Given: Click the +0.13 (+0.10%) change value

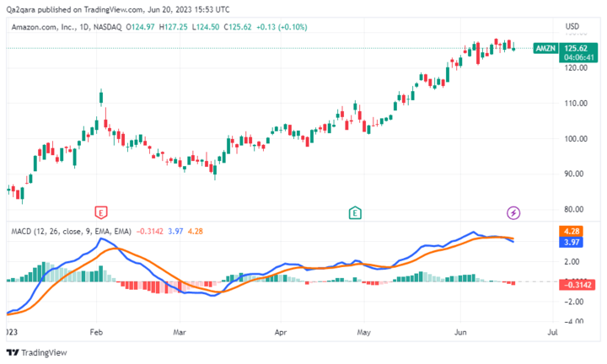Looking at the screenshot, I should (x=282, y=27).
